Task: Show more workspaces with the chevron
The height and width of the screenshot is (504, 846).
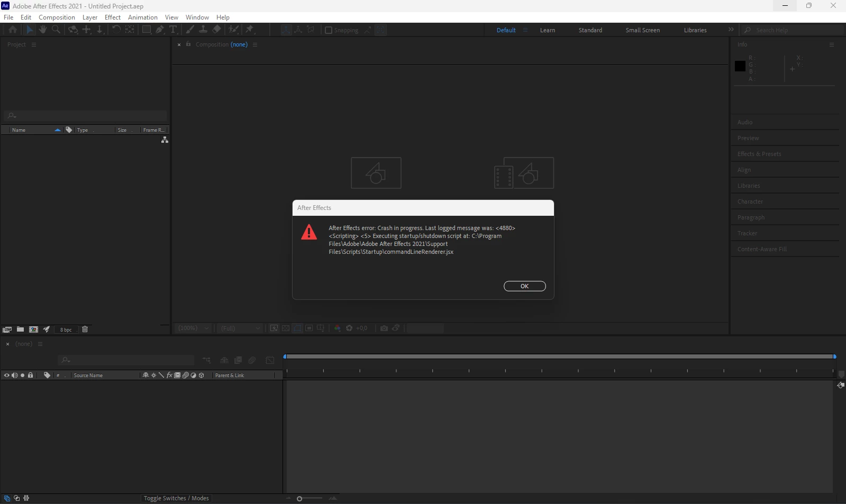Action: point(731,30)
